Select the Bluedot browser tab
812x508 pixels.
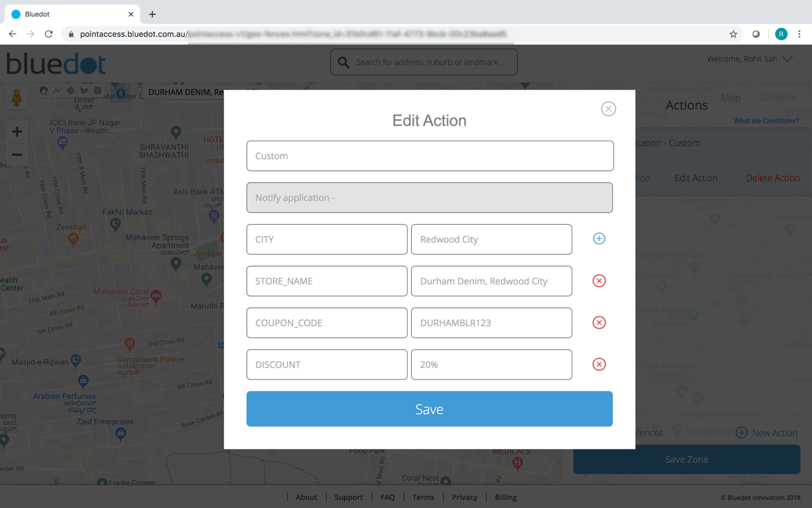point(72,14)
